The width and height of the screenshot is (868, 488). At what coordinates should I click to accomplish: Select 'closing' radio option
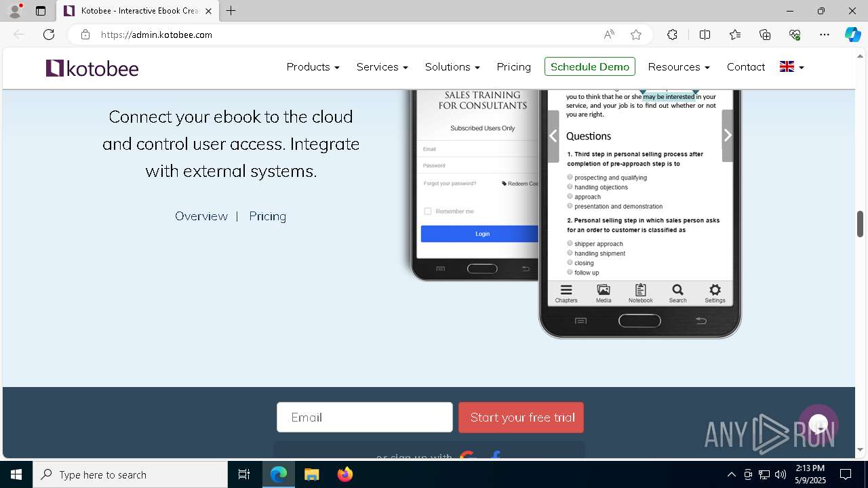coord(570,262)
